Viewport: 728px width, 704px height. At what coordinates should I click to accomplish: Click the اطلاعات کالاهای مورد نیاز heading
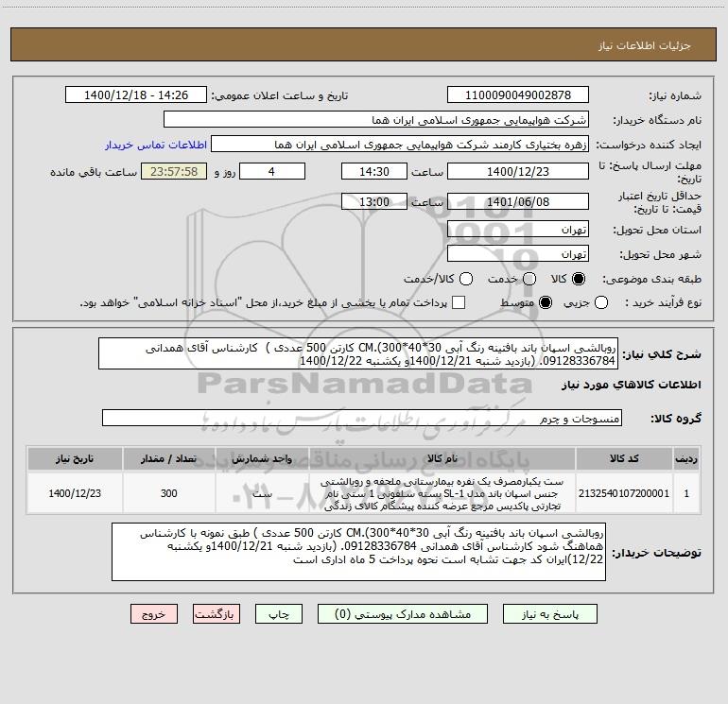pyautogui.click(x=631, y=385)
